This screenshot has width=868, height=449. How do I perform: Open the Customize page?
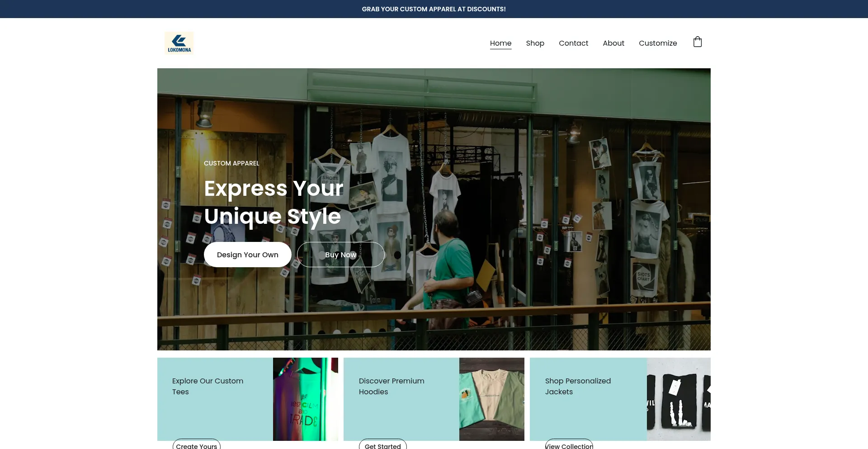tap(658, 43)
